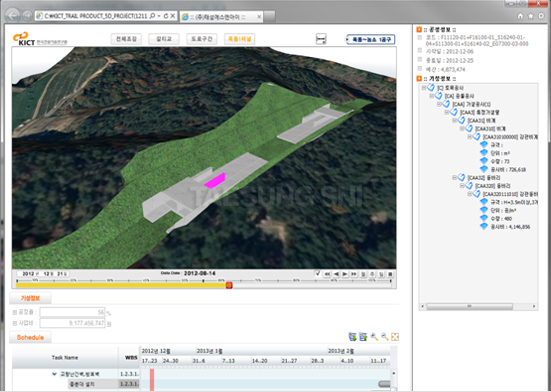Open the browser home icon

[x=520, y=16]
